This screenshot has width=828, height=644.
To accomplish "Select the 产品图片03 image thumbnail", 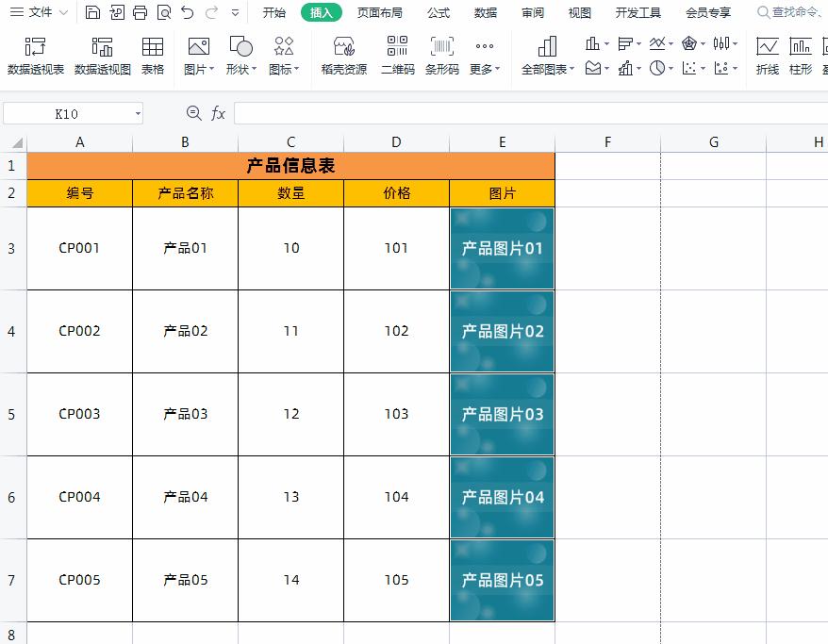I will (501, 414).
